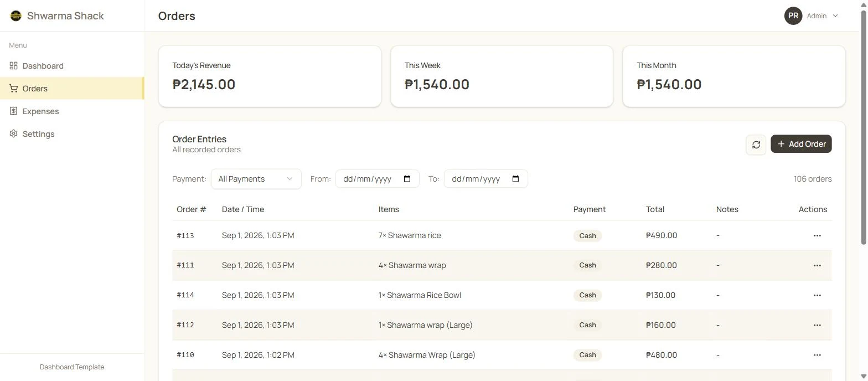Click the Orders cart icon in sidebar
Viewport: 868px width, 381px height.
pyautogui.click(x=13, y=89)
